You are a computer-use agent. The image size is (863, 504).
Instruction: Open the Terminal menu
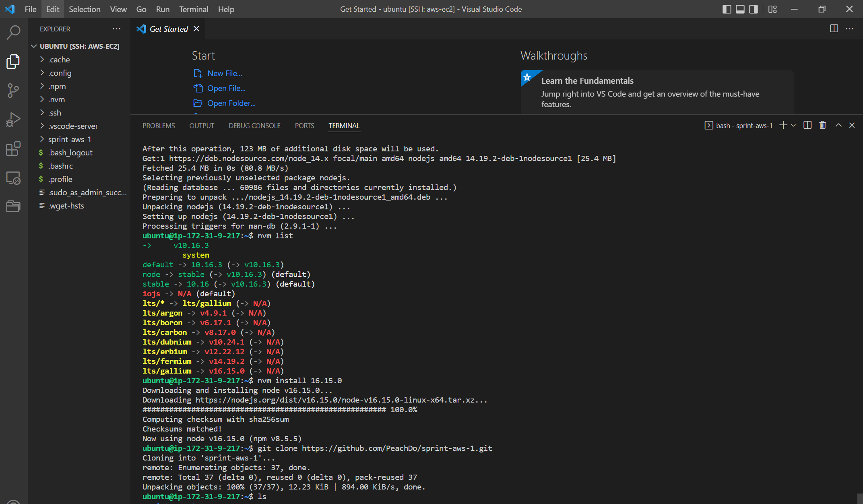coord(194,9)
